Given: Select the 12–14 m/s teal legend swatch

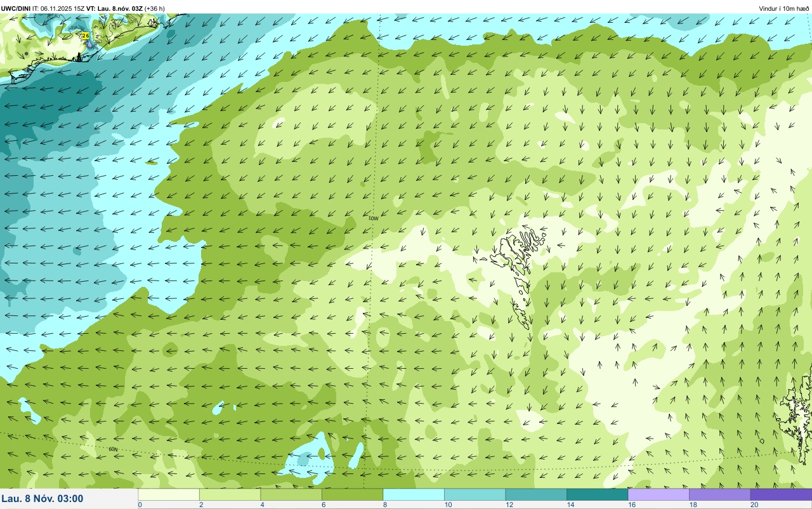Looking at the screenshot, I should point(536,494).
